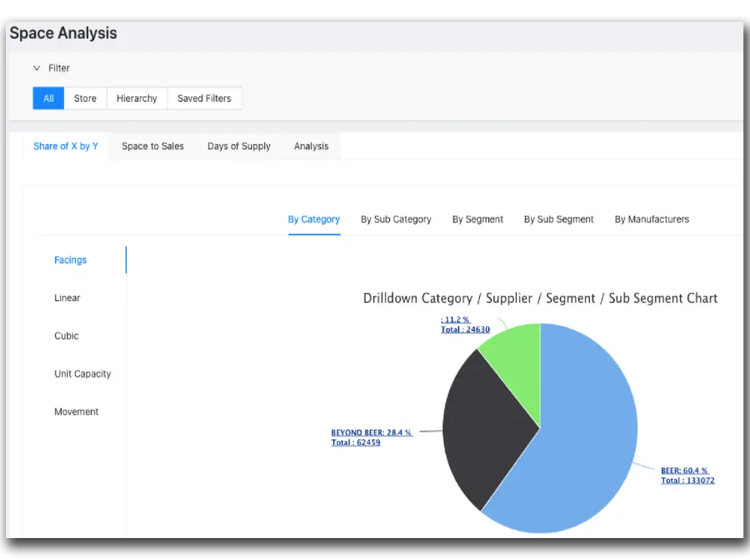
Task: Select Facings metric in sidebar
Action: [x=71, y=260]
